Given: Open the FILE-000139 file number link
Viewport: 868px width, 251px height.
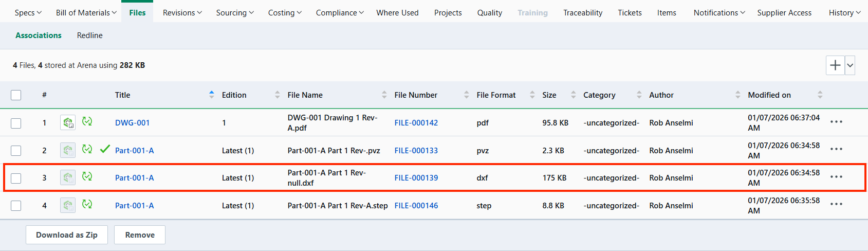Looking at the screenshot, I should pyautogui.click(x=416, y=177).
